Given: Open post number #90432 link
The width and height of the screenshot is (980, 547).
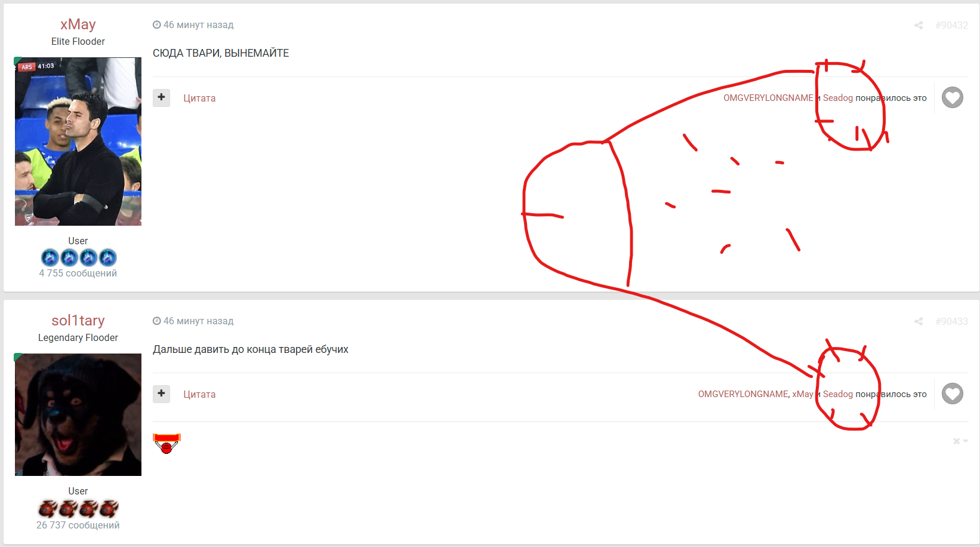Looking at the screenshot, I should 951,25.
